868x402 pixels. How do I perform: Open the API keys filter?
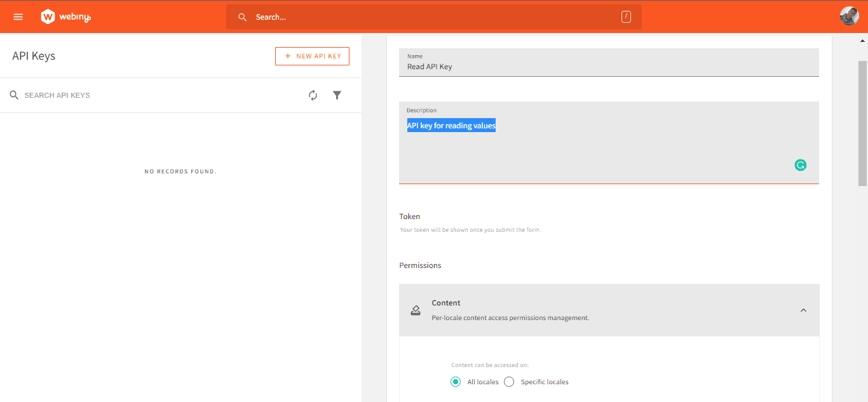(x=337, y=95)
